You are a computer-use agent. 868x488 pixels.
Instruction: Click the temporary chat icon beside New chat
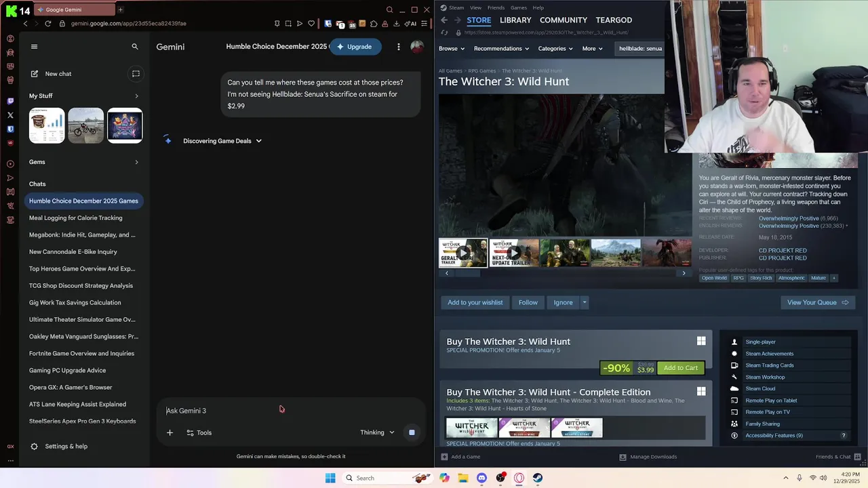[136, 74]
